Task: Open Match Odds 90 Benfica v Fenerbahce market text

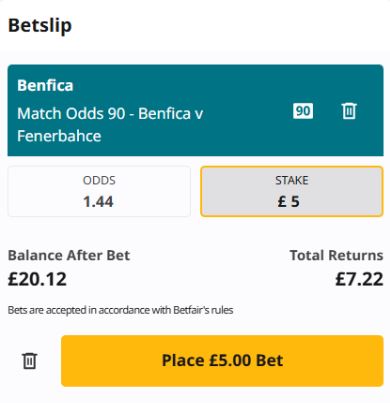Action: [x=110, y=124]
